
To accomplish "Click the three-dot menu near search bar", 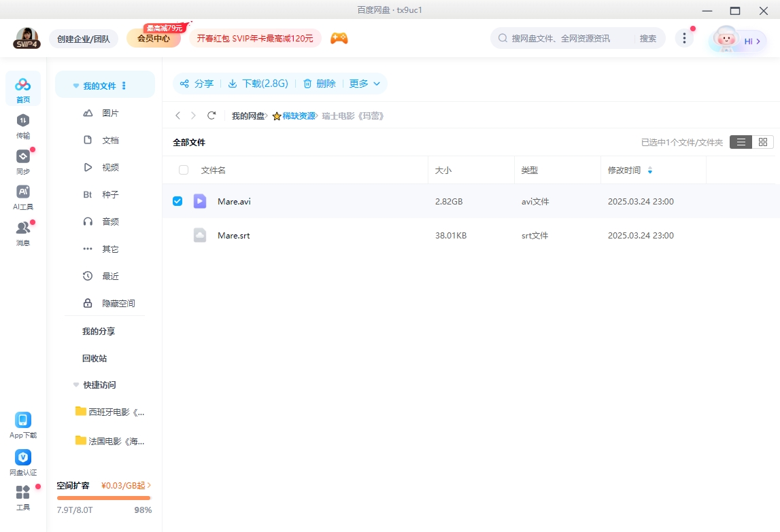I will 683,39.
